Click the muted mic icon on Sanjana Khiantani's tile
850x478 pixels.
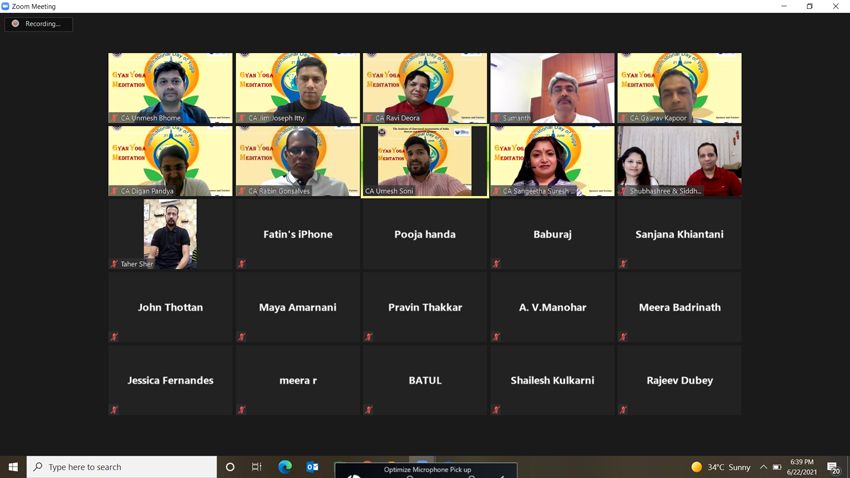(623, 264)
